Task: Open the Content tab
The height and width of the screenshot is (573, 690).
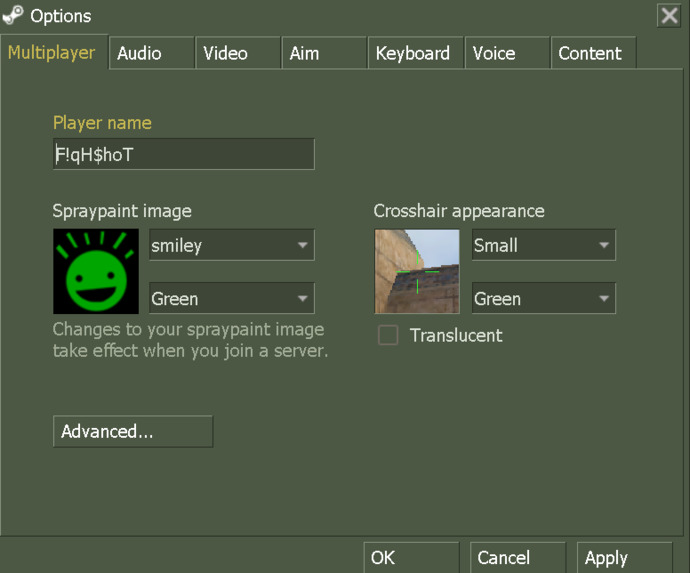Action: 590,54
